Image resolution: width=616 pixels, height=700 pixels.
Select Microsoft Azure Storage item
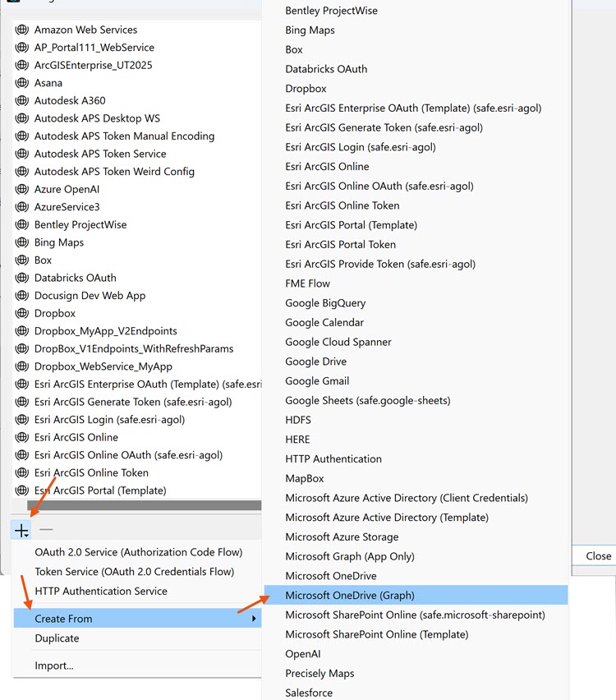(342, 537)
